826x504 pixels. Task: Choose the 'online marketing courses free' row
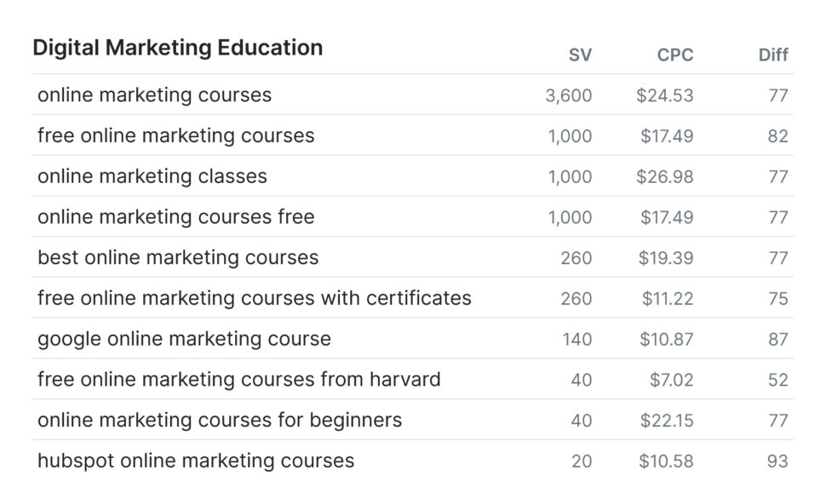[413, 216]
